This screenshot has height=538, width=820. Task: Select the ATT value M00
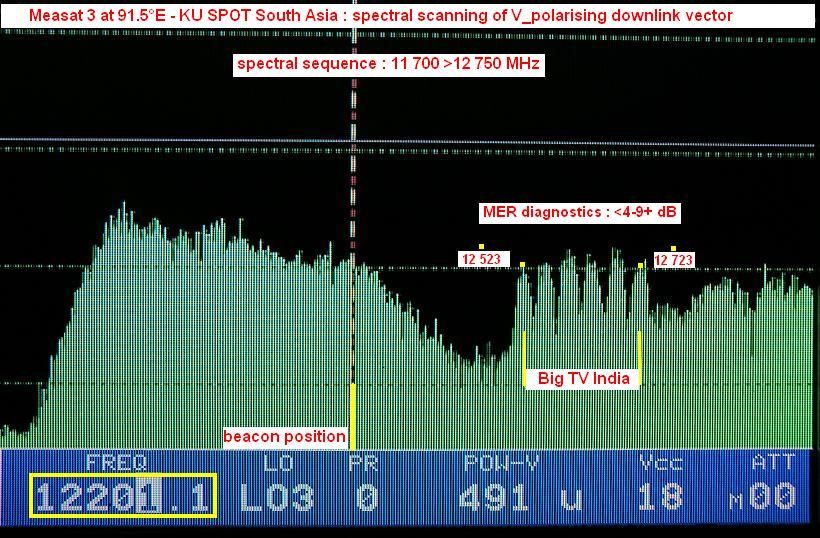[x=769, y=497]
